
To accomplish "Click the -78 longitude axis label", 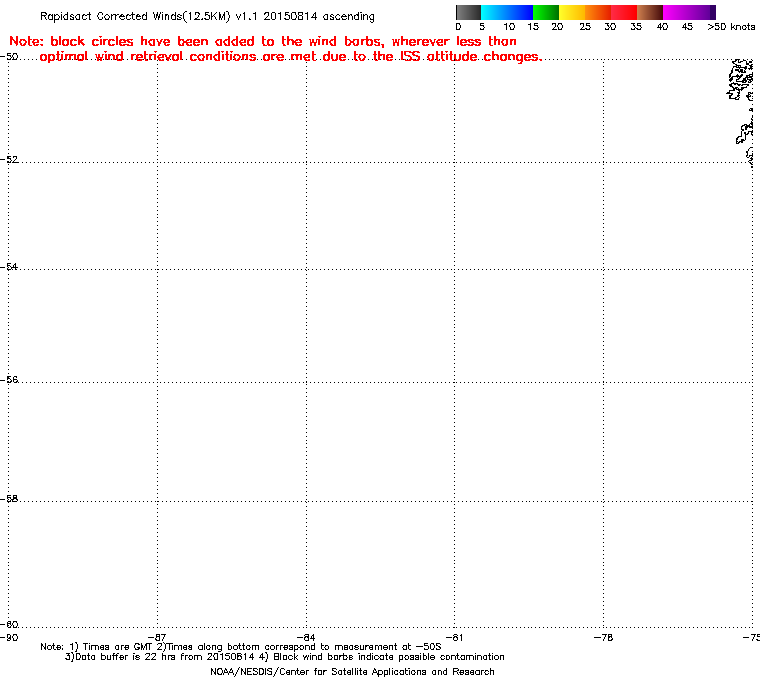I will [x=603, y=637].
